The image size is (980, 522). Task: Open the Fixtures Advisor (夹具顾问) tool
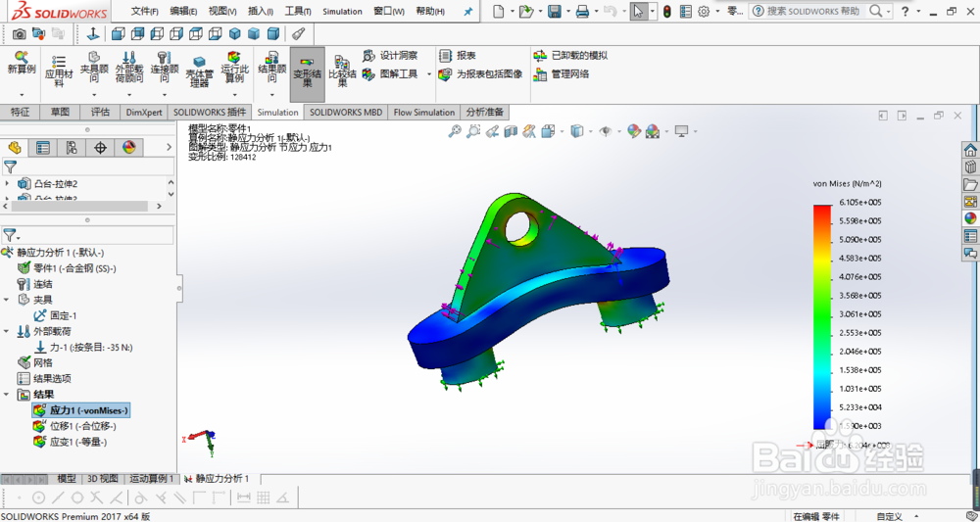pos(94,67)
